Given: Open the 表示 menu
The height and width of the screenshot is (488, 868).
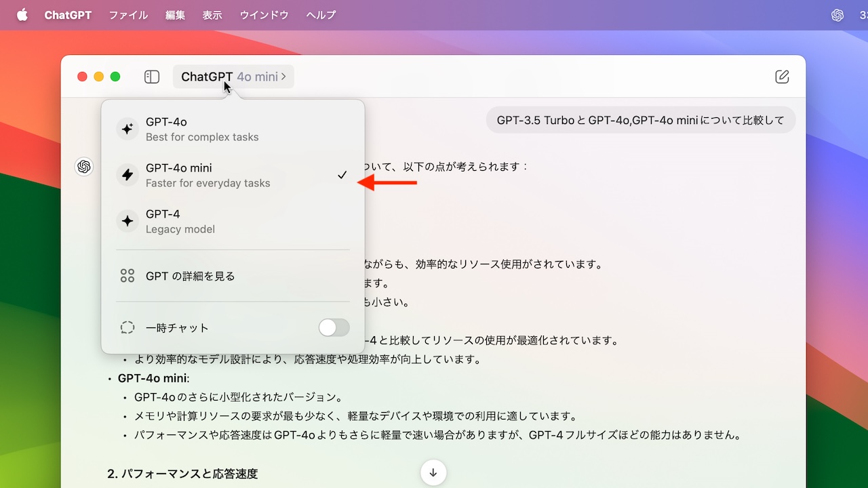Looking at the screenshot, I should tap(212, 15).
